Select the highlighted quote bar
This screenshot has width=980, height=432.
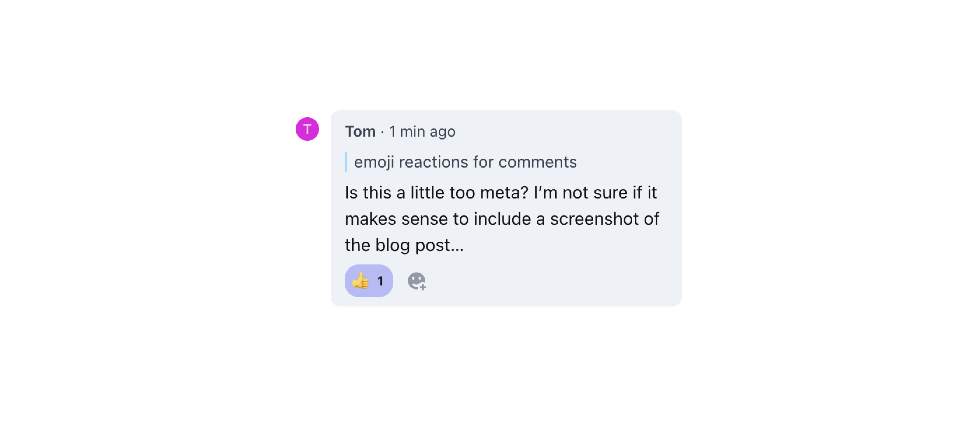pos(346,161)
